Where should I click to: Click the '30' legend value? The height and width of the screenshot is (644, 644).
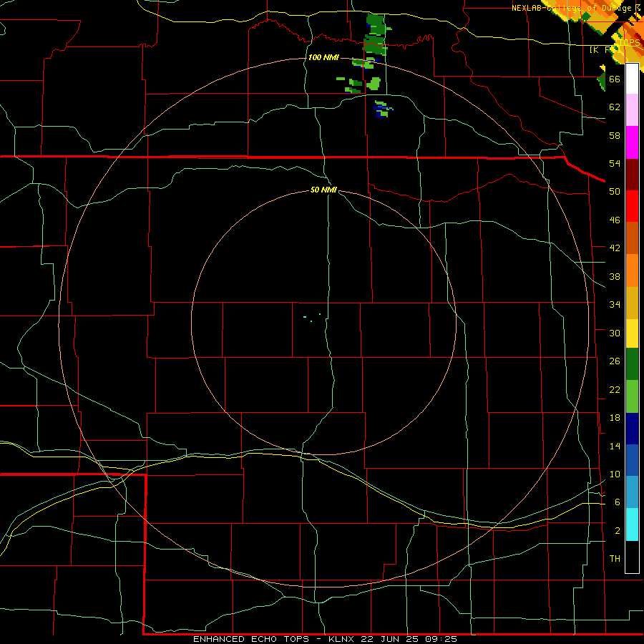[x=615, y=333]
